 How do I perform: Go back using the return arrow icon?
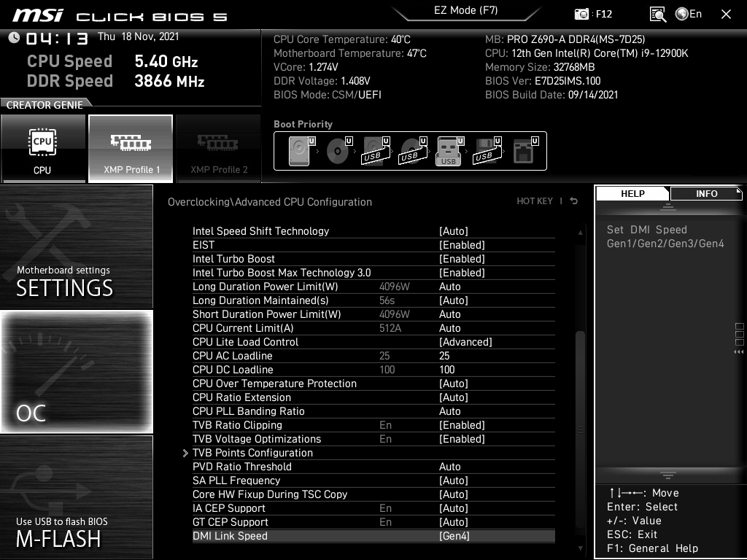pyautogui.click(x=574, y=201)
